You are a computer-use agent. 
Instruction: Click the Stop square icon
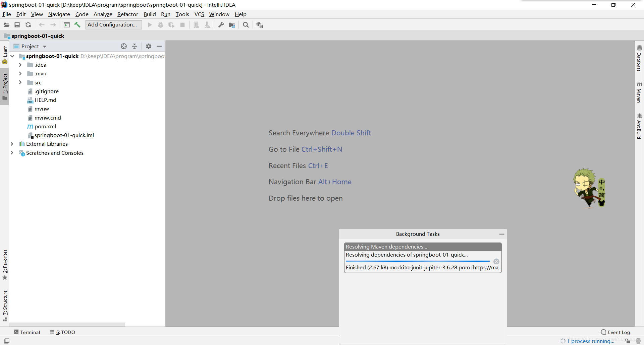coord(182,25)
